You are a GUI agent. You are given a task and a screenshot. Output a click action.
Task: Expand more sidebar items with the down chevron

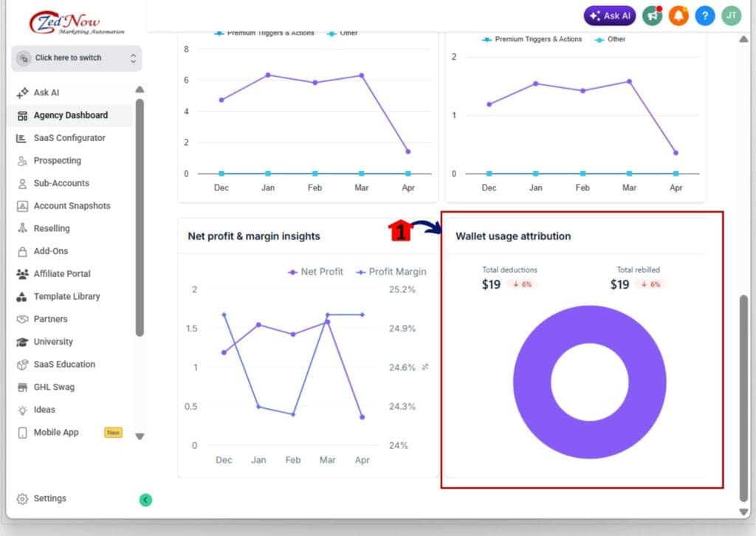[140, 436]
